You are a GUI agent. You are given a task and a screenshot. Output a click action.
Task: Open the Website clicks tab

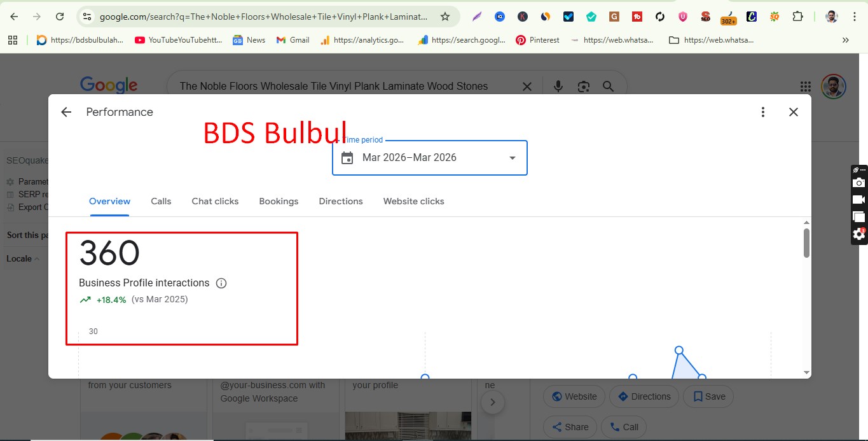(413, 201)
